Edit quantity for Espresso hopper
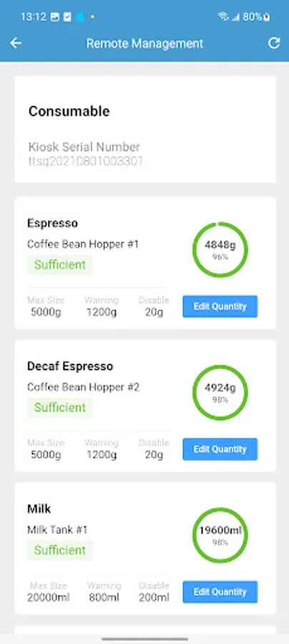Image resolution: width=289 pixels, height=644 pixels. [220, 306]
